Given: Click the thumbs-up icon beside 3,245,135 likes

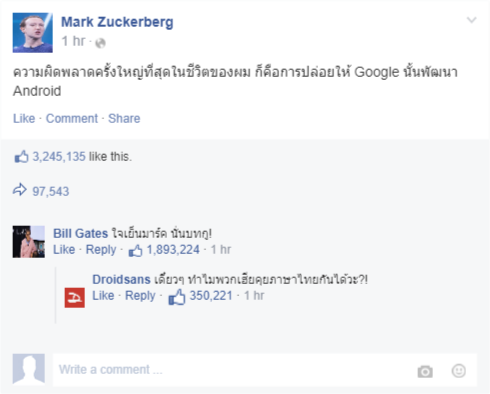Looking at the screenshot, I should (x=21, y=156).
